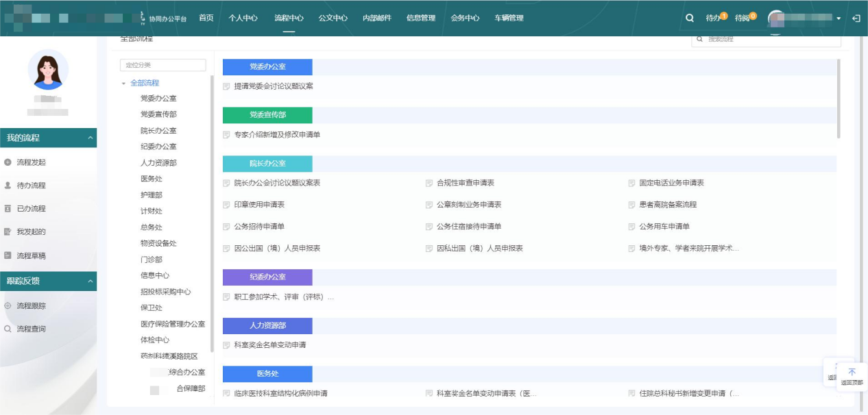This screenshot has width=868, height=415.
Task: Select 信息中心 in the category tree
Action: coord(155,276)
